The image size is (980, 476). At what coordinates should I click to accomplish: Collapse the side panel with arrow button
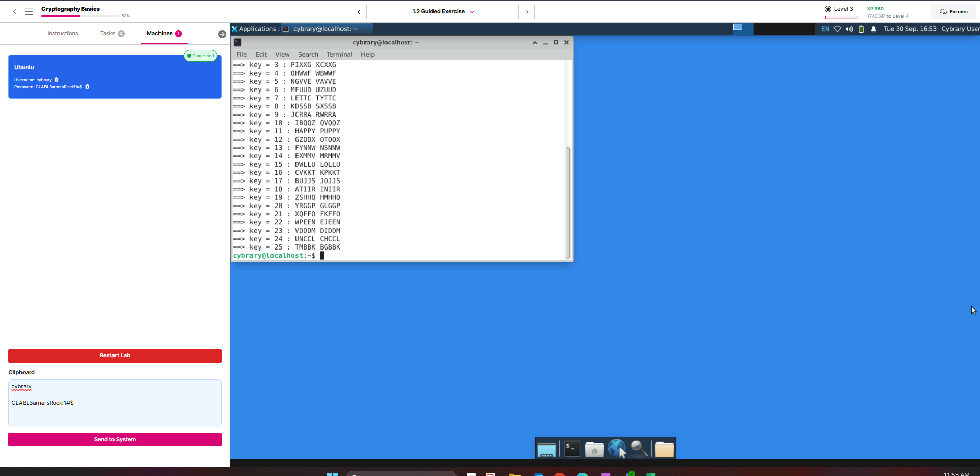(x=222, y=34)
